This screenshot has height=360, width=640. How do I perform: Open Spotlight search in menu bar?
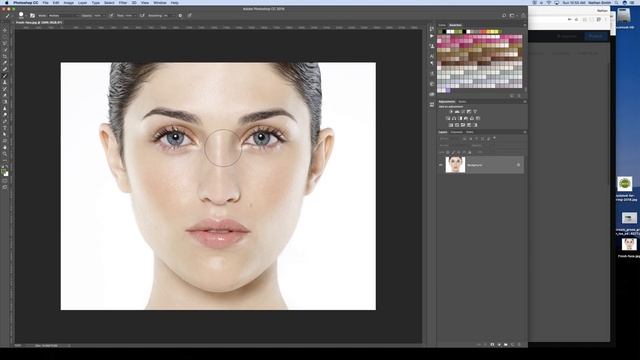pos(617,3)
